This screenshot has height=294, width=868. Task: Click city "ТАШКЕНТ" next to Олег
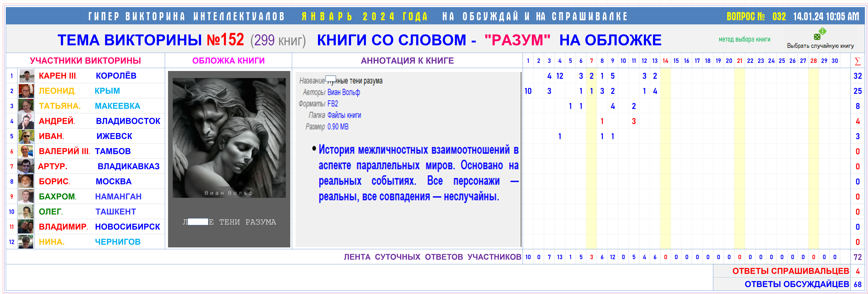point(116,212)
